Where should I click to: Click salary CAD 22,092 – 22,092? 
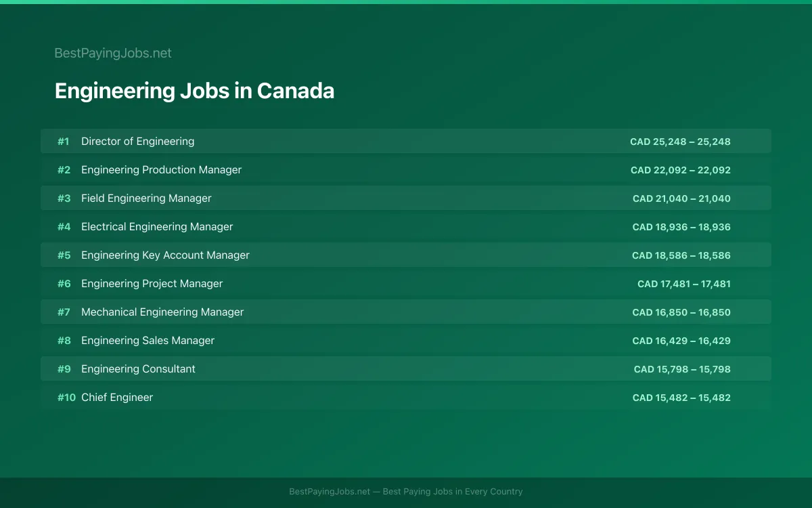click(x=681, y=170)
